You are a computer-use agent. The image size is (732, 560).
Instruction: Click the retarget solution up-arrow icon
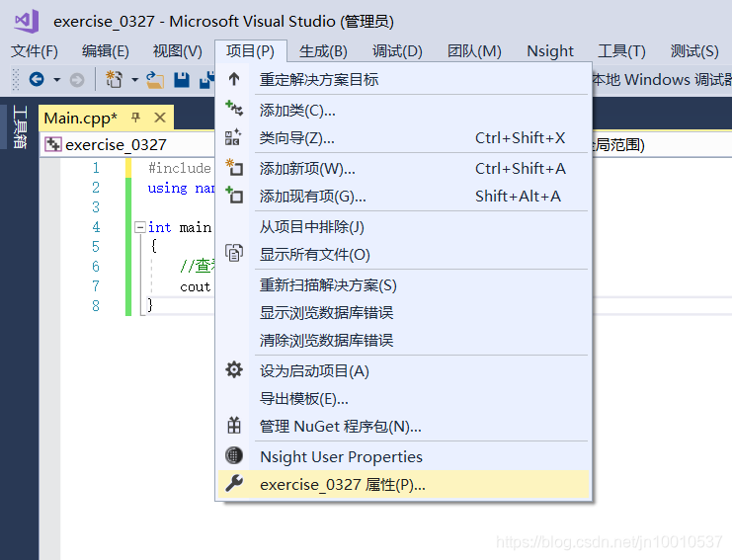tap(234, 79)
